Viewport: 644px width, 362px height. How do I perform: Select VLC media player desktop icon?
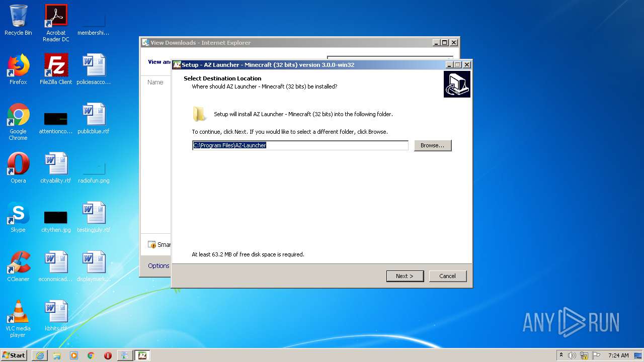coord(18,319)
